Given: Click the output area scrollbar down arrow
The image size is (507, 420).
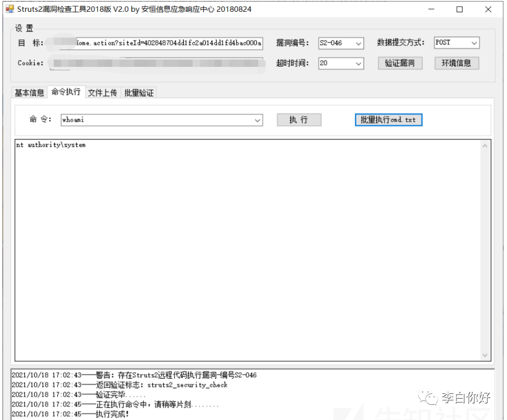Looking at the screenshot, I should (x=485, y=355).
